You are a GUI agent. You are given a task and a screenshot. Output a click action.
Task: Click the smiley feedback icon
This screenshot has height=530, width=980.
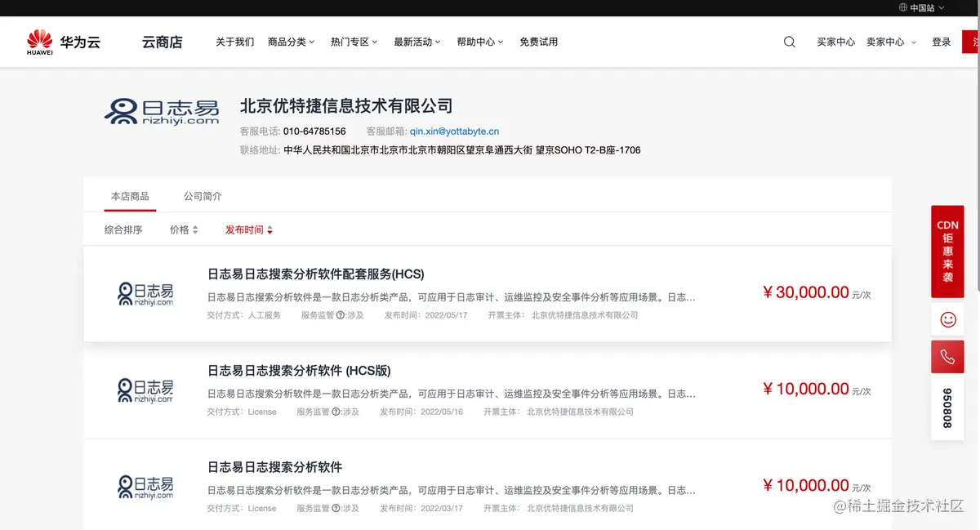(x=947, y=319)
